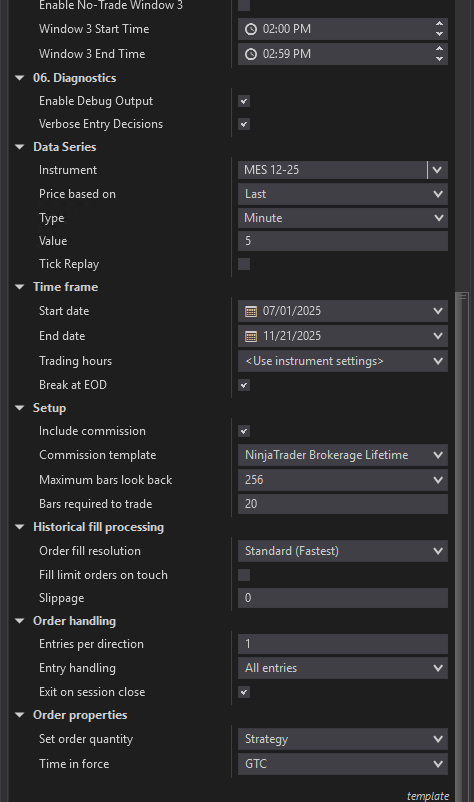
Task: Open calendar icon for End date
Action: pos(251,336)
